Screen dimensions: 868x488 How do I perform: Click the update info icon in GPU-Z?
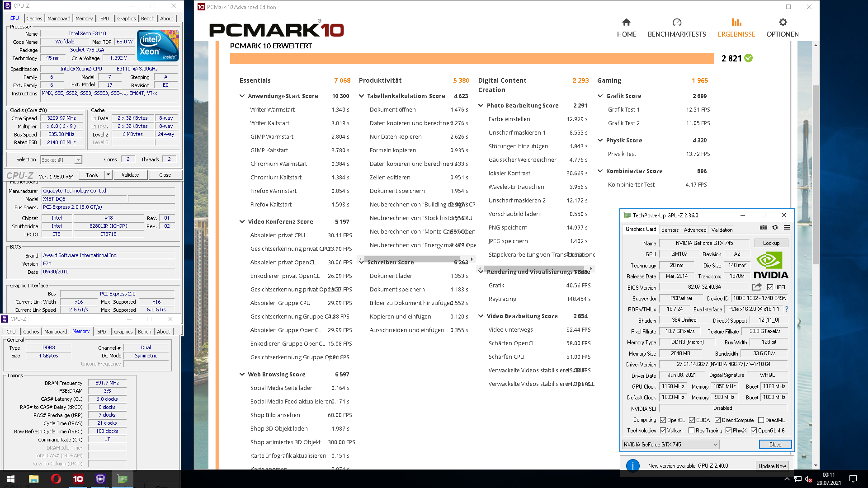point(632,465)
